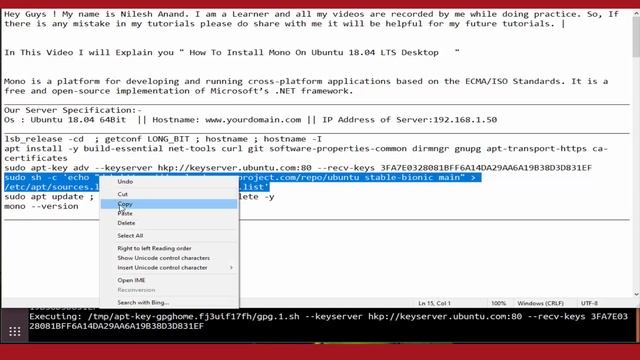Click Delete in the context menu
Image resolution: width=640 pixels, height=360 pixels.
[x=169, y=223]
